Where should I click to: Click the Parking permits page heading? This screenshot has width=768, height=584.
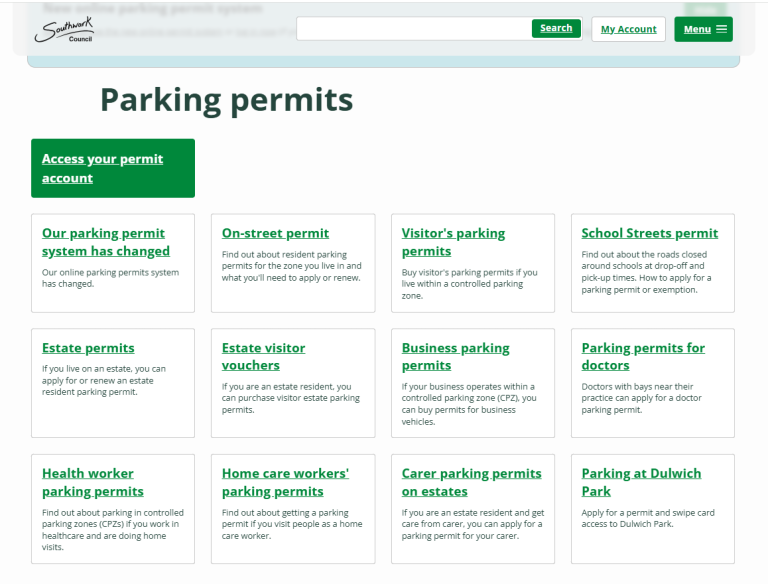[226, 100]
